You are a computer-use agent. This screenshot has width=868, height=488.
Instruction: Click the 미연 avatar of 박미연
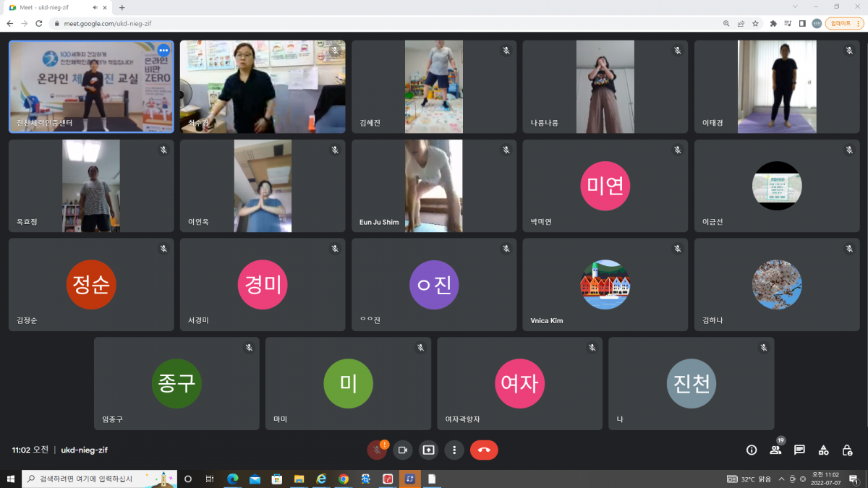pyautogui.click(x=605, y=186)
